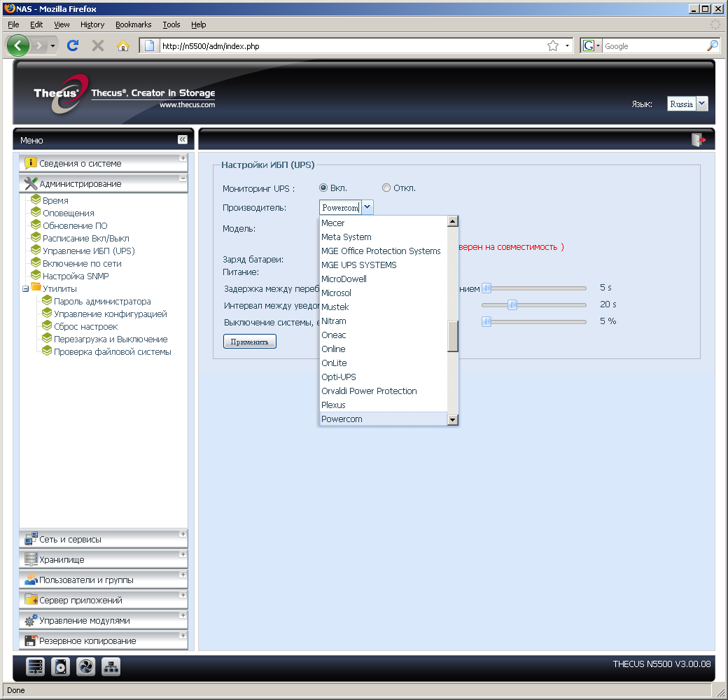Select Mustek in manufacturer list
Screen dimensions: 728x700
point(384,307)
